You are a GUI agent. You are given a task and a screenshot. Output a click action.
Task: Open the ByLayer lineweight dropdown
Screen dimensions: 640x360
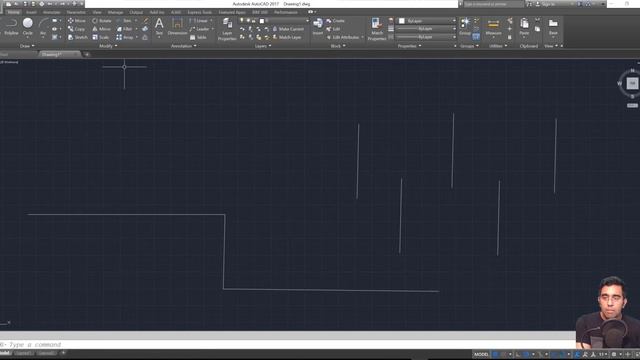[x=427, y=29]
